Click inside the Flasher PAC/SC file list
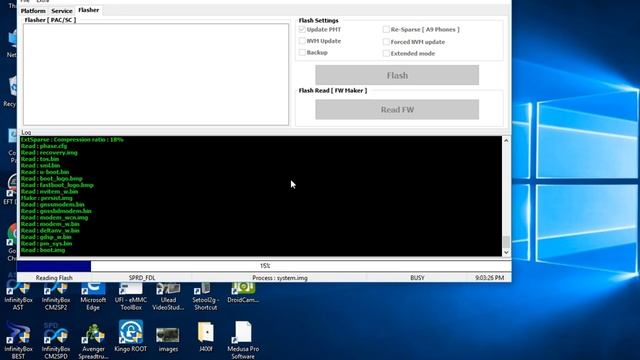640x360 pixels. 156,74
